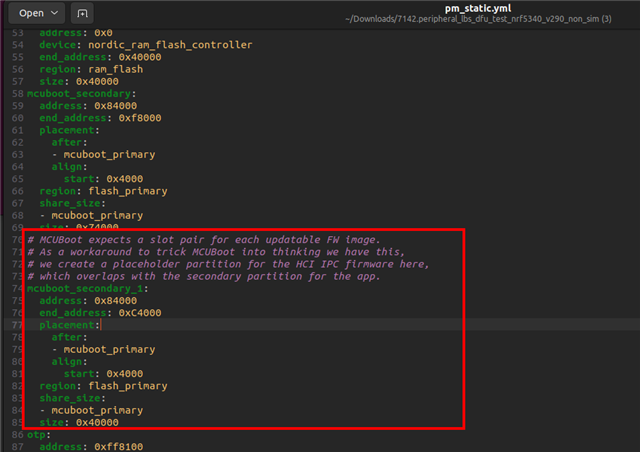Click the Open button in header bar

(31, 13)
